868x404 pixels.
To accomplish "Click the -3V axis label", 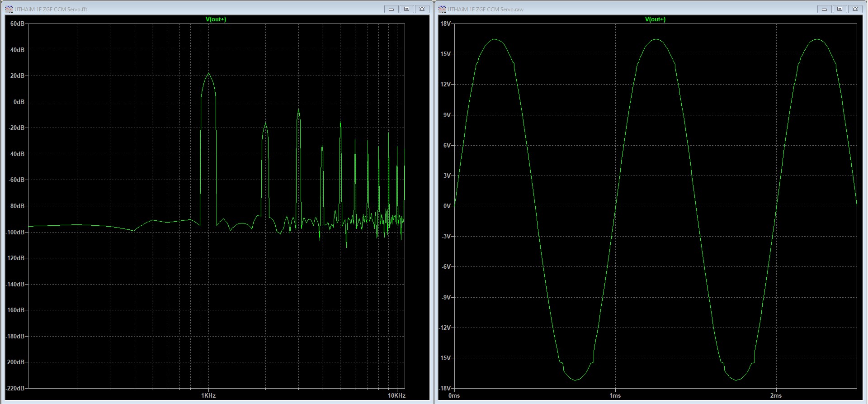I will pyautogui.click(x=446, y=236).
